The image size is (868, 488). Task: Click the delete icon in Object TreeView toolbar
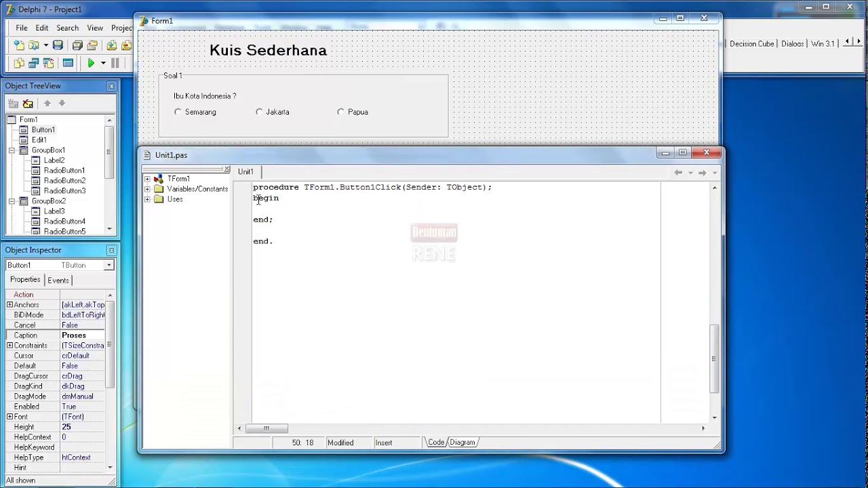tap(28, 103)
